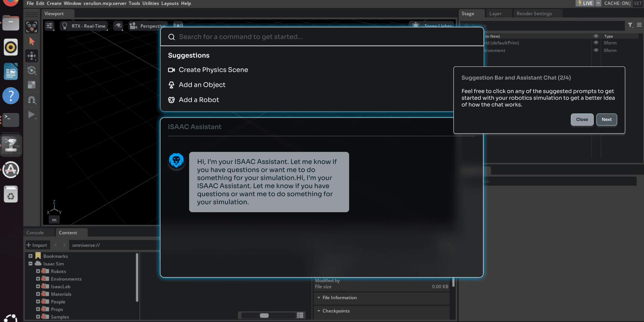Close the tutorial tooltip
Screen dimensions: 644x322
point(582,120)
